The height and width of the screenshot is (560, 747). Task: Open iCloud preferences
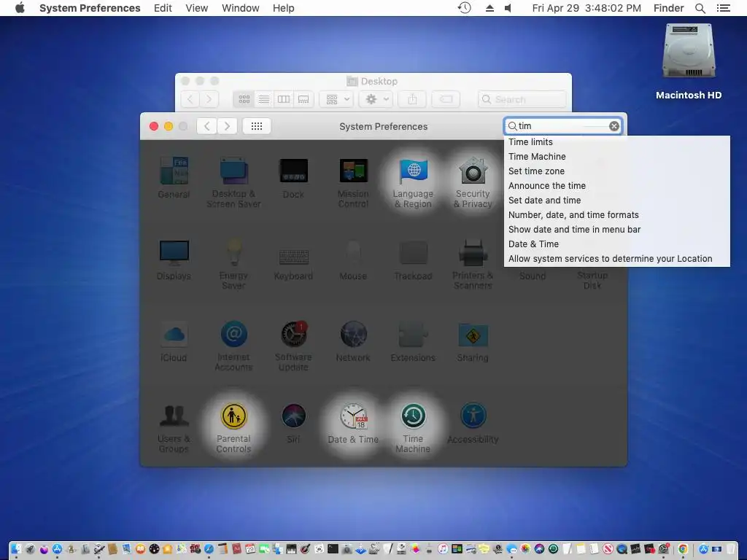pyautogui.click(x=174, y=341)
